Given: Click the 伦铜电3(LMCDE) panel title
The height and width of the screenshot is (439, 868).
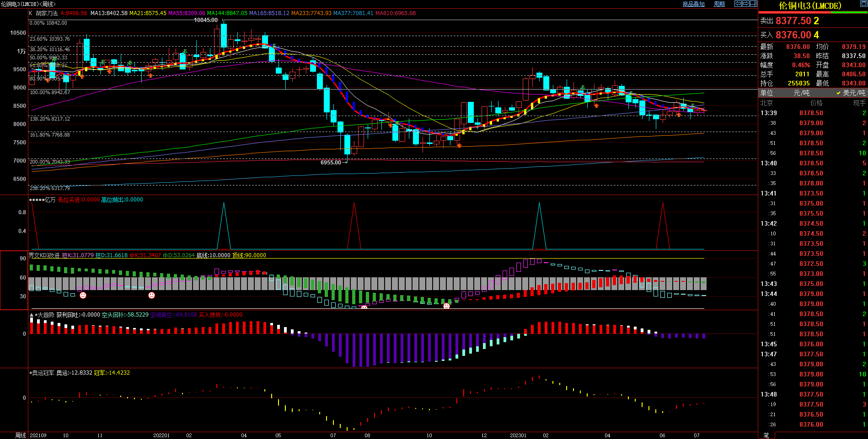Looking at the screenshot, I should click(810, 5).
